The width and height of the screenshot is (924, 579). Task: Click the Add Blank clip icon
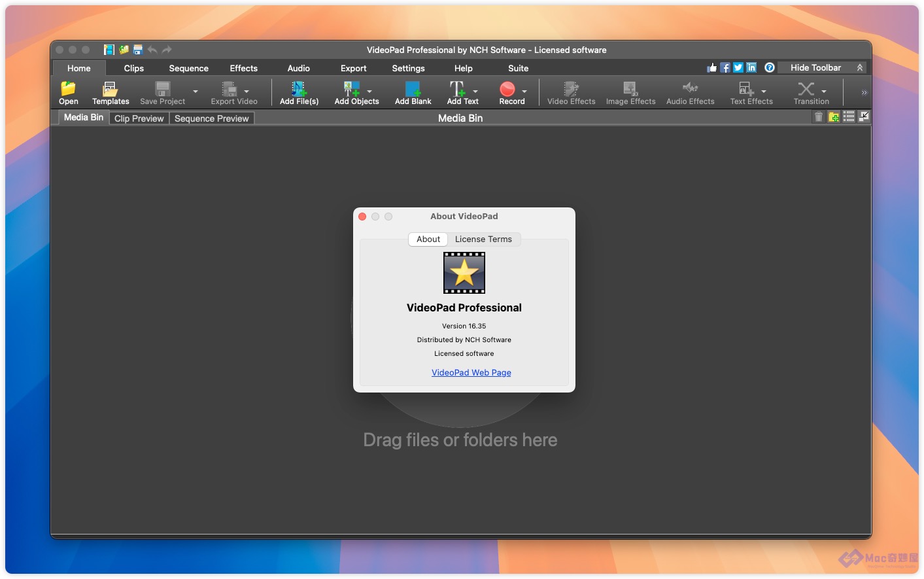pyautogui.click(x=413, y=88)
